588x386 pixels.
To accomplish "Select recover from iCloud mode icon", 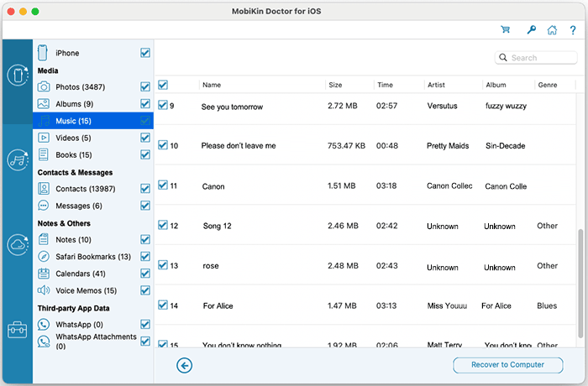I will click(x=18, y=245).
